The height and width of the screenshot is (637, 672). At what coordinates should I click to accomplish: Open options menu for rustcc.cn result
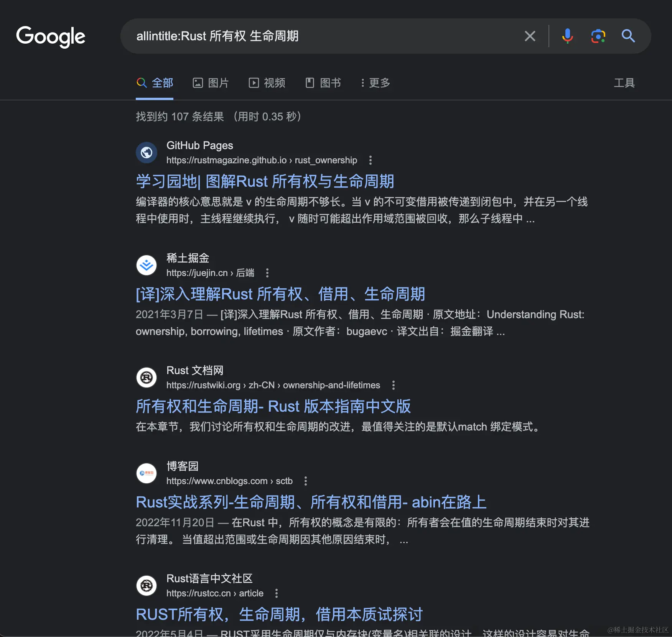pos(277,593)
